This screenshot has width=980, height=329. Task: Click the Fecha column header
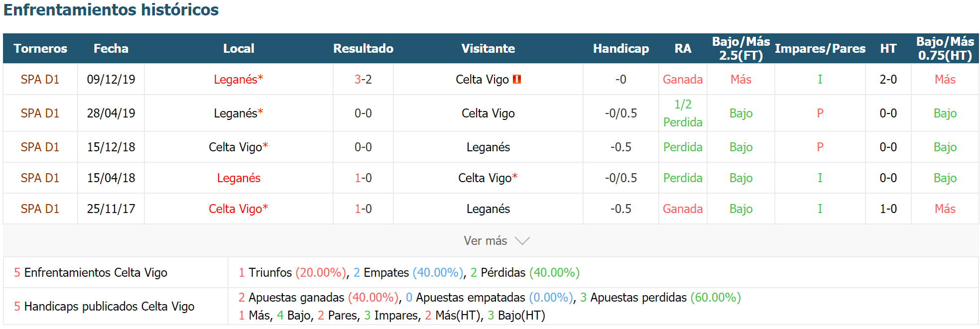click(111, 48)
